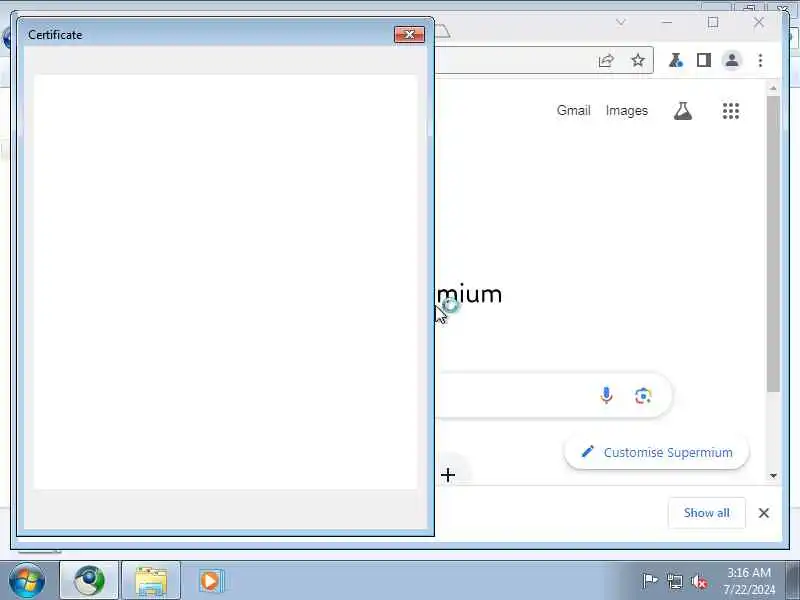The width and height of the screenshot is (800, 600).
Task: Click Show all downloads button
Action: point(707,513)
